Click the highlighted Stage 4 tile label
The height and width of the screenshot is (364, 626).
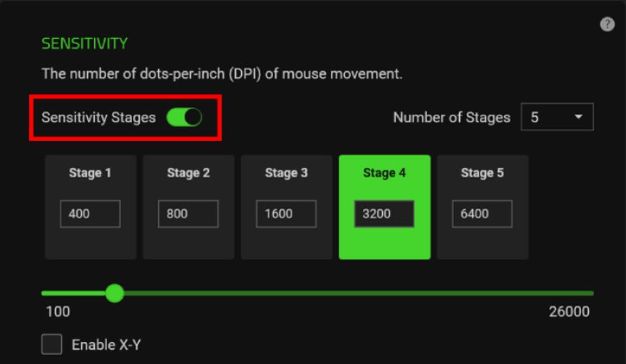click(384, 172)
